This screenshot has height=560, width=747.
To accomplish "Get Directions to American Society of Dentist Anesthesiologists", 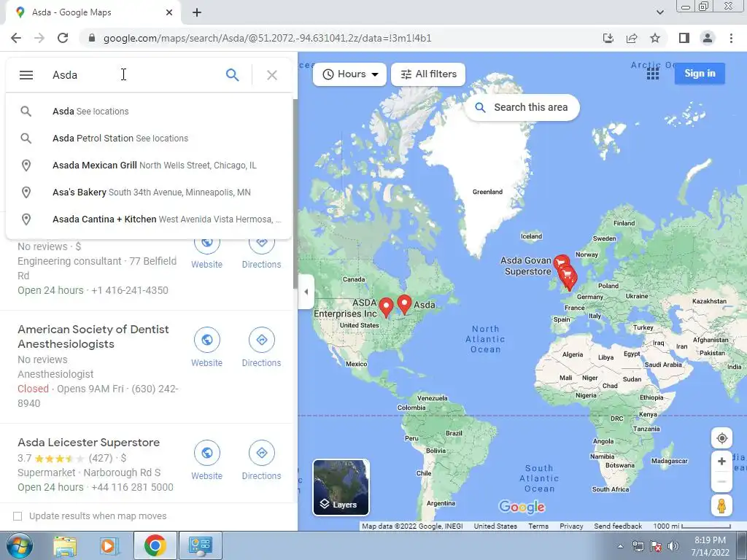I will click(x=262, y=348).
